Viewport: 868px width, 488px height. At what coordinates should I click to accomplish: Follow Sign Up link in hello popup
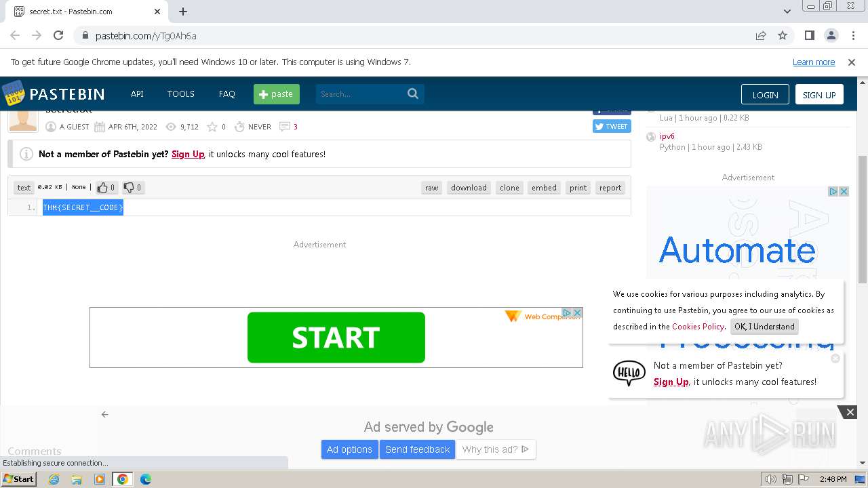click(x=671, y=382)
